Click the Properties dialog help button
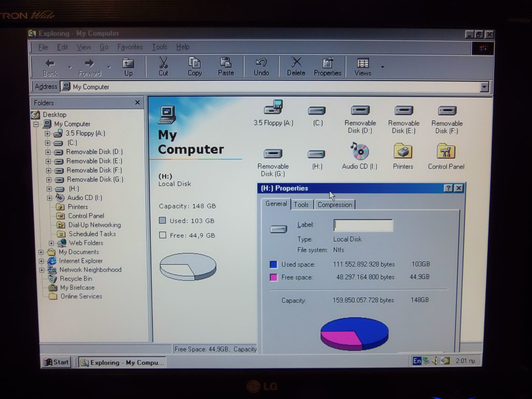This screenshot has width=532, height=399. 448,188
